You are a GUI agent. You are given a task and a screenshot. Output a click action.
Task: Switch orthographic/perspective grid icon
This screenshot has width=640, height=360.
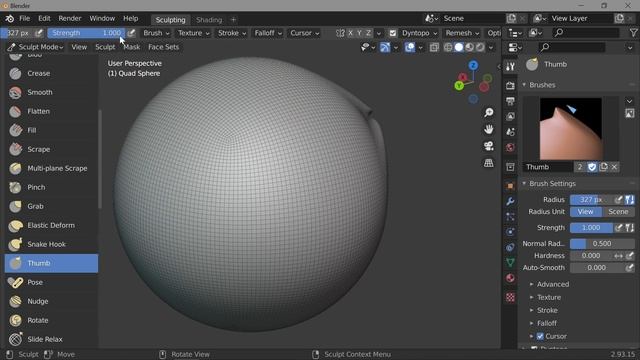[x=489, y=163]
